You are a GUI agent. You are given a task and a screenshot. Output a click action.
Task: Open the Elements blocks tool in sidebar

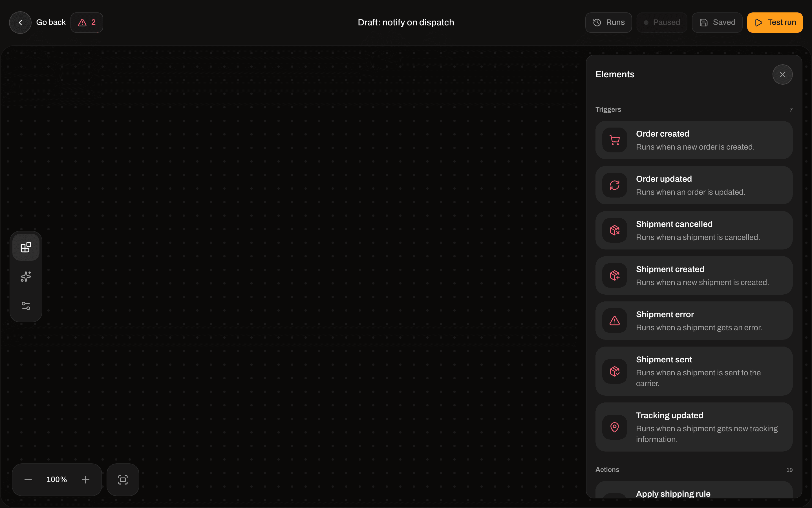click(26, 247)
